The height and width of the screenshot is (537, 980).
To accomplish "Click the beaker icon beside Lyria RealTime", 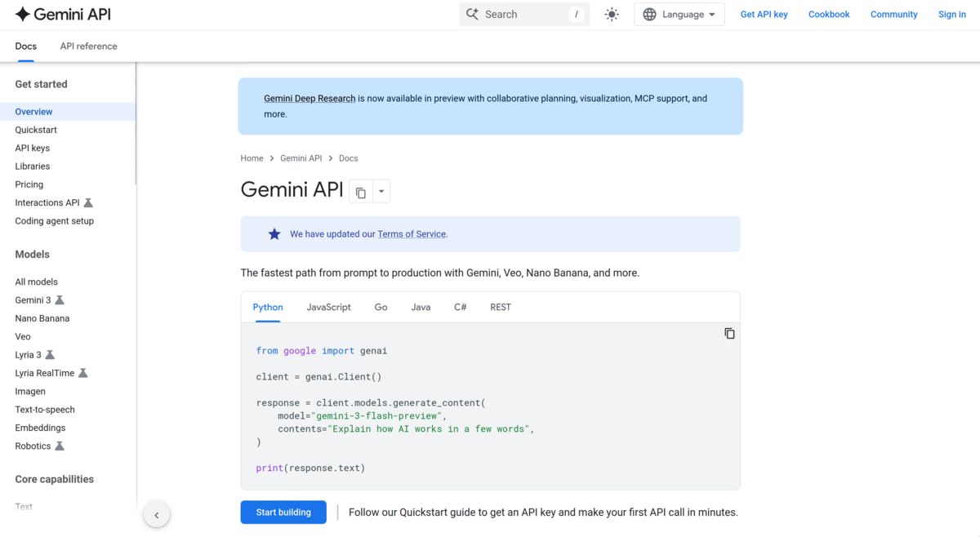I will coord(82,373).
